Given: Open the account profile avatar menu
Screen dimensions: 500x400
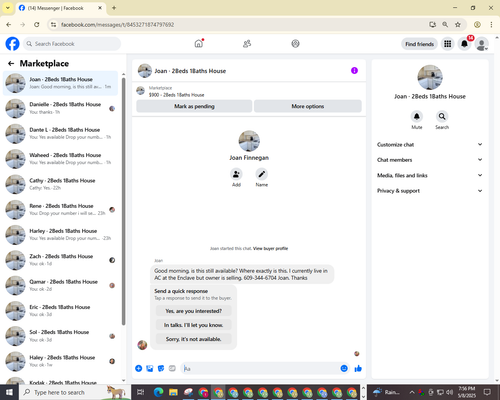Looking at the screenshot, I should tap(481, 44).
